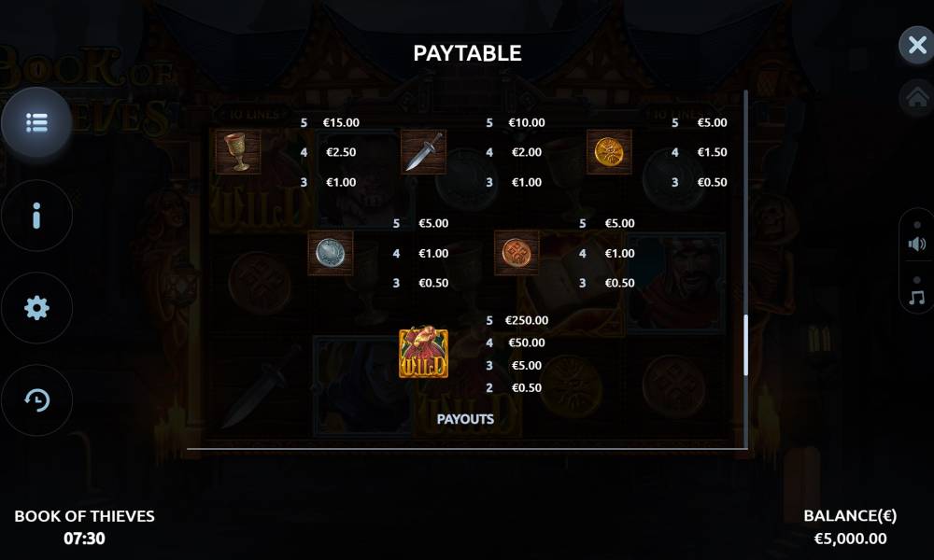Open the settings gear button
The image size is (934, 560).
[37, 308]
